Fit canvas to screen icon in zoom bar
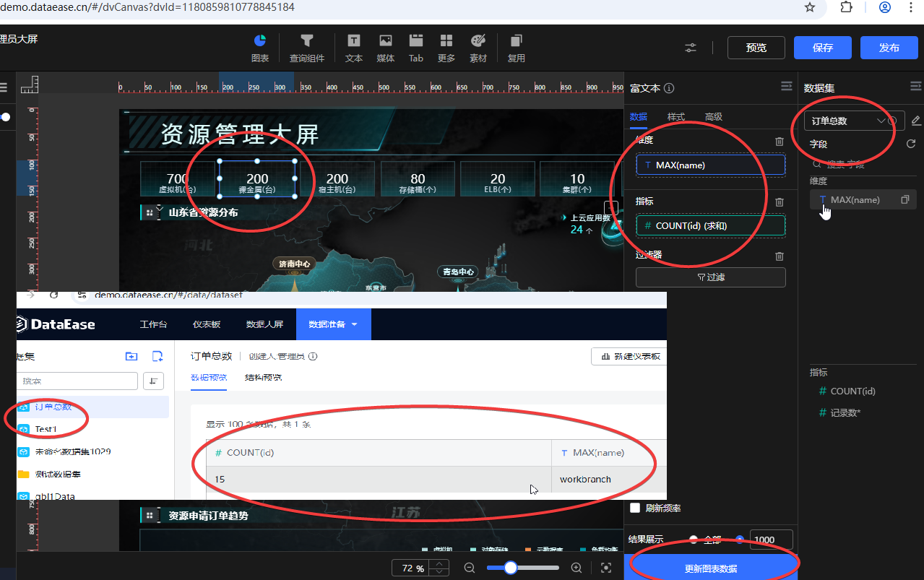 606,568
